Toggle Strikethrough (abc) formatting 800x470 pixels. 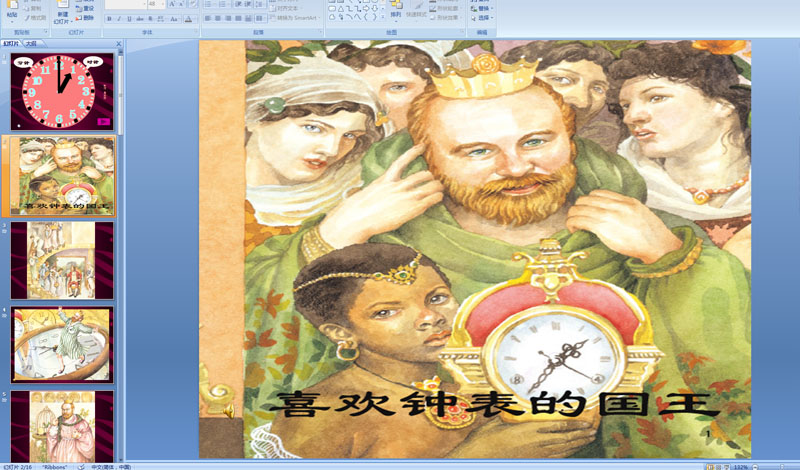(x=140, y=19)
